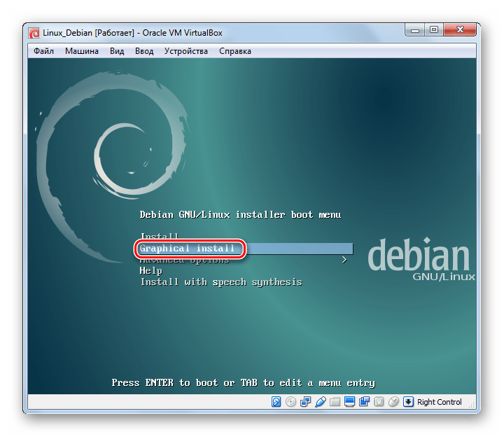Screen dimensions: 504x437
Task: Select Install with speech synthesis entry
Action: point(221,282)
